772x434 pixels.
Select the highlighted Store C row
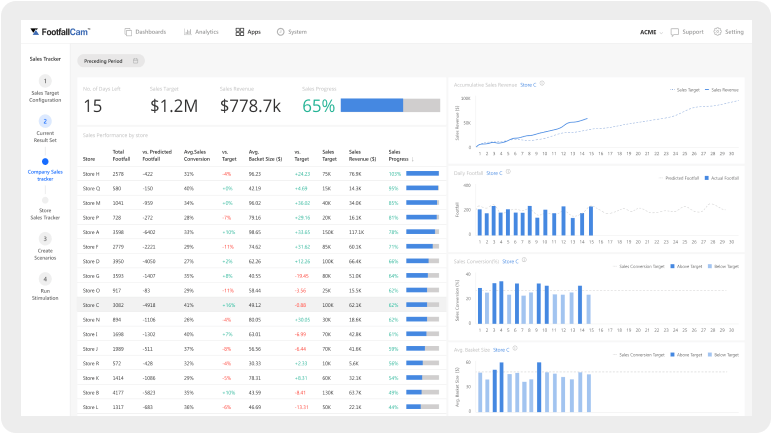tap(261, 305)
